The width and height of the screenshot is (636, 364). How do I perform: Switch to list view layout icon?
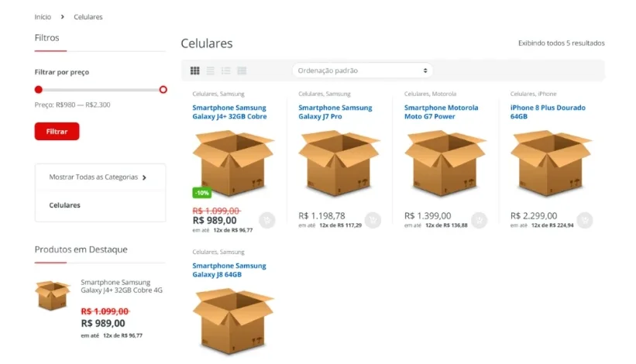[210, 70]
